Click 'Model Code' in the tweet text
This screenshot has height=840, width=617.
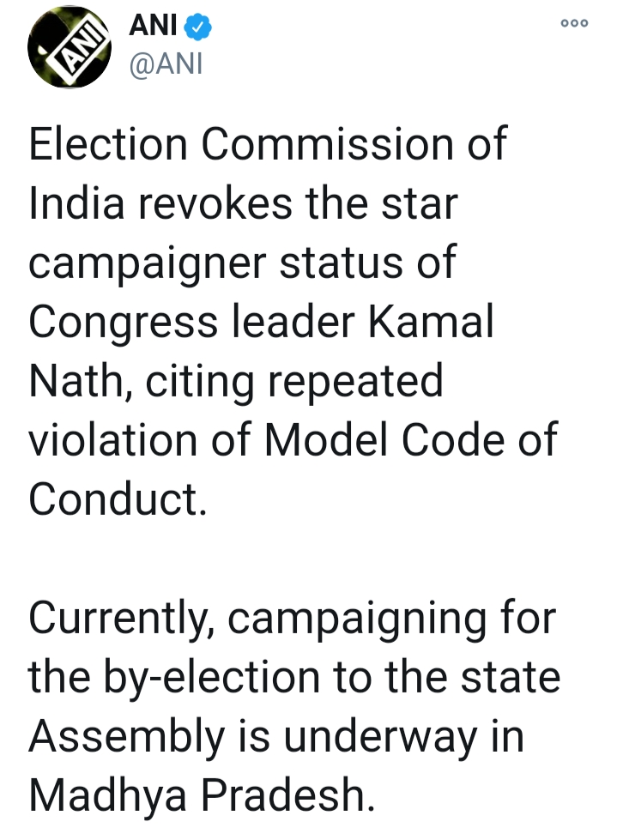point(384,439)
